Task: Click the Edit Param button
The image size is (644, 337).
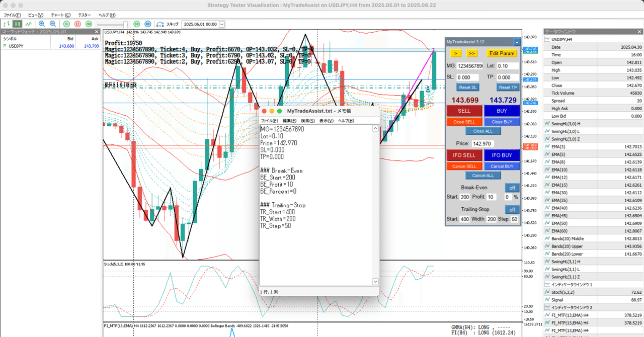Action: 502,53
